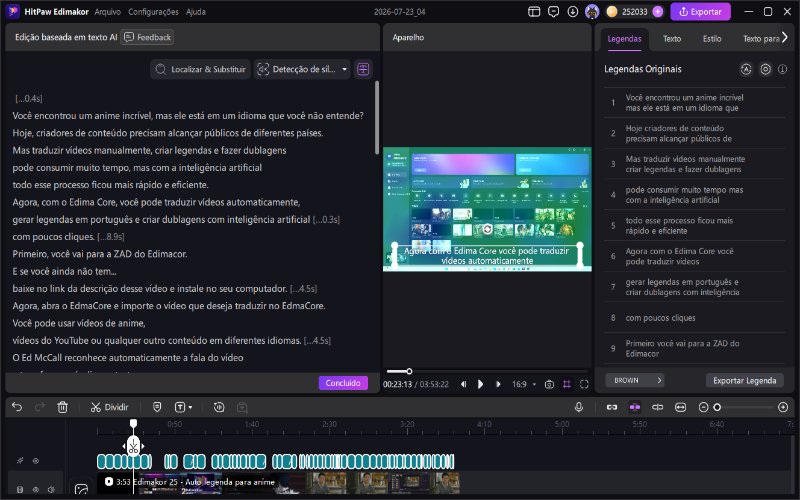
Task: Open subtitle settings gear beside Legendas Originais
Action: [x=765, y=69]
